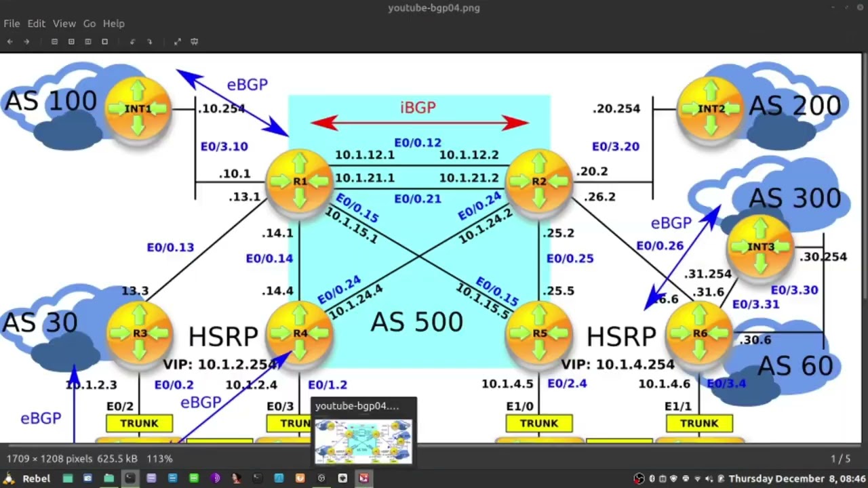This screenshot has width=868, height=488.
Task: Rotate the image counterclockwise
Action: pyautogui.click(x=132, y=42)
